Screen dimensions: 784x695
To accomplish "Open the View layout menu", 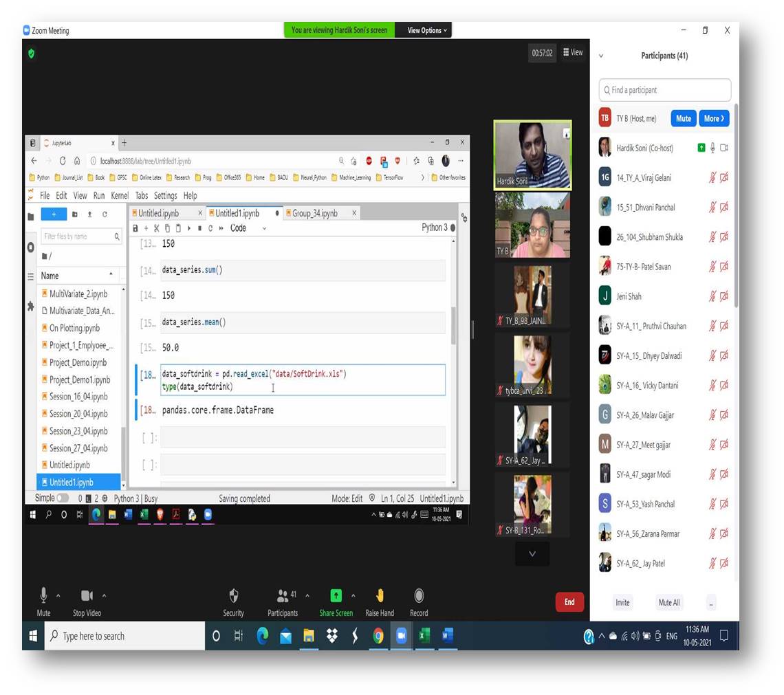I will coord(573,52).
